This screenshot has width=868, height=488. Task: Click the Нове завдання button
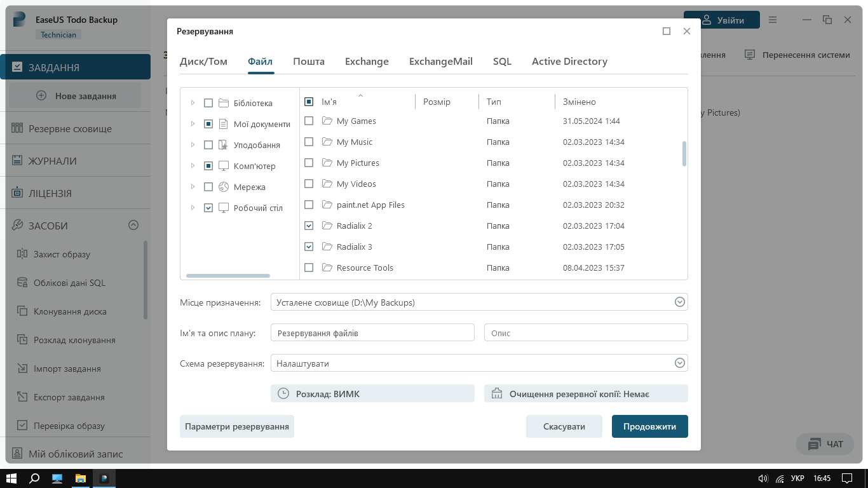[x=76, y=96]
